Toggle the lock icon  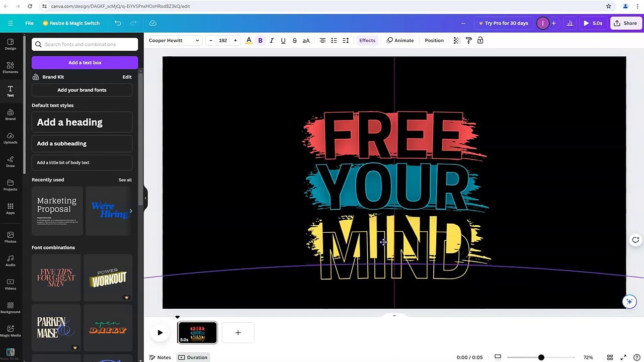pos(480,40)
